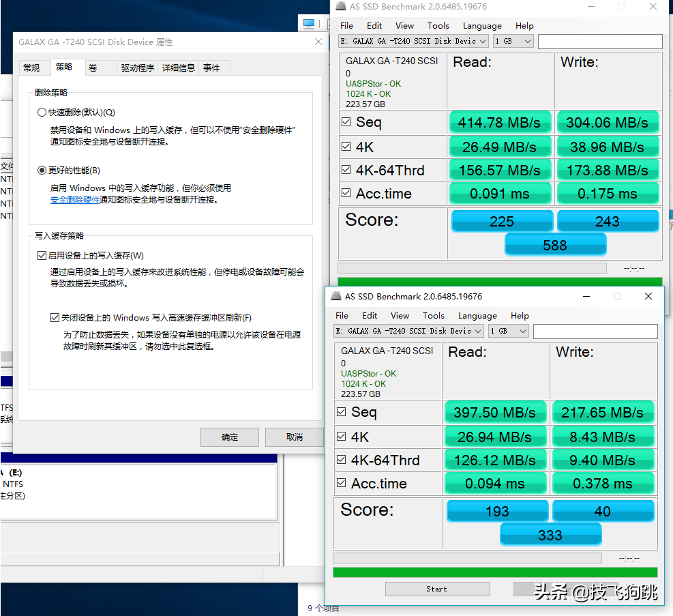
Task: Click total score 333 in lower window
Action: 550,535
